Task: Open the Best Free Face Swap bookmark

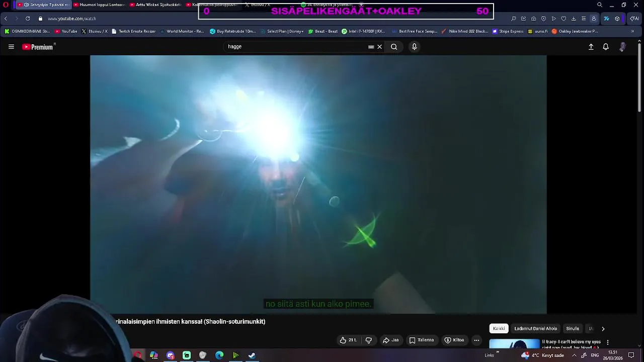Action: (x=414, y=31)
